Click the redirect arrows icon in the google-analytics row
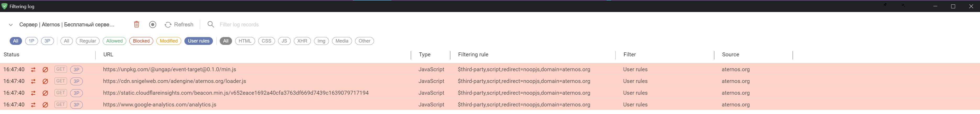Viewport: 980px width, 114px height. click(x=34, y=105)
